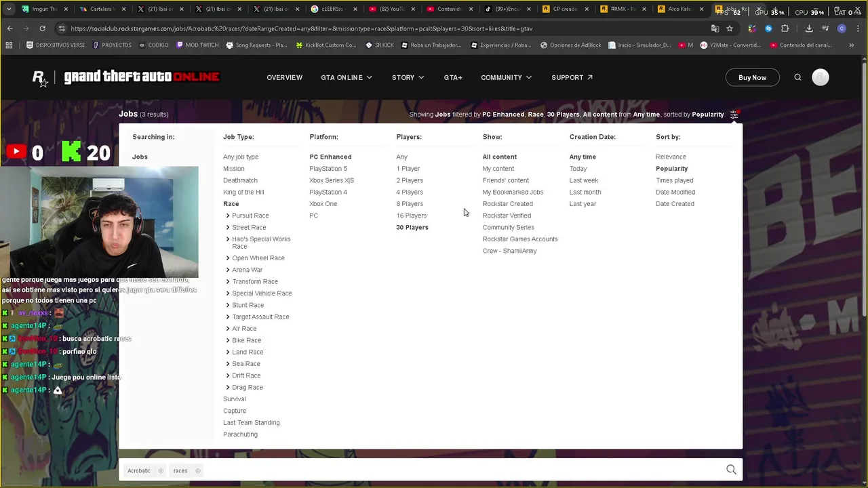This screenshot has height=488, width=868.
Task: Select Crew - ShamiiArmy show filter
Action: point(509,251)
